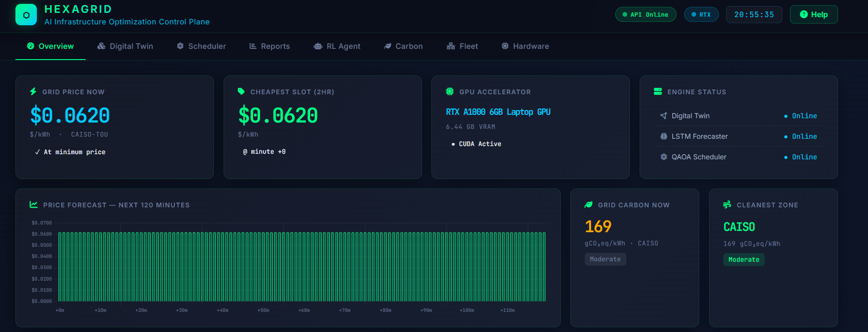
Task: Click the RTX status pill
Action: click(x=701, y=15)
